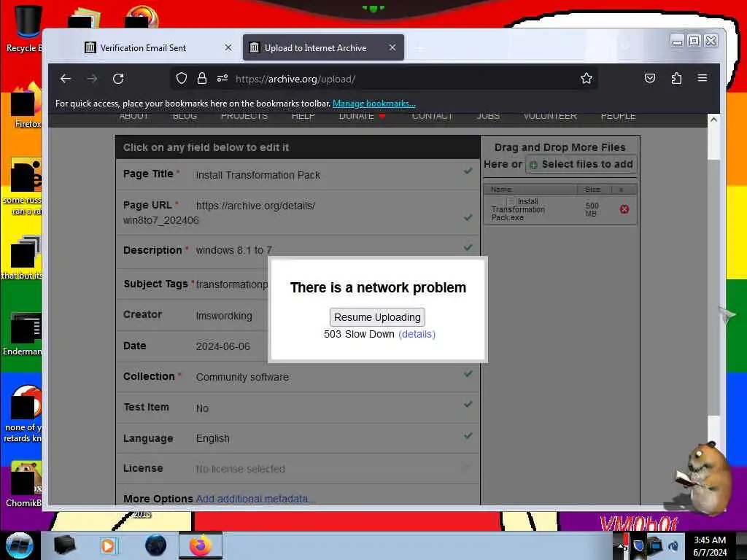This screenshot has width=747, height=560.
Task: Open a new tab with plus button
Action: (x=419, y=49)
